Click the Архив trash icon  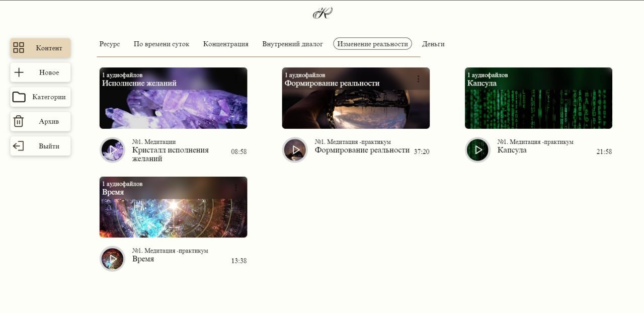pyautogui.click(x=19, y=121)
